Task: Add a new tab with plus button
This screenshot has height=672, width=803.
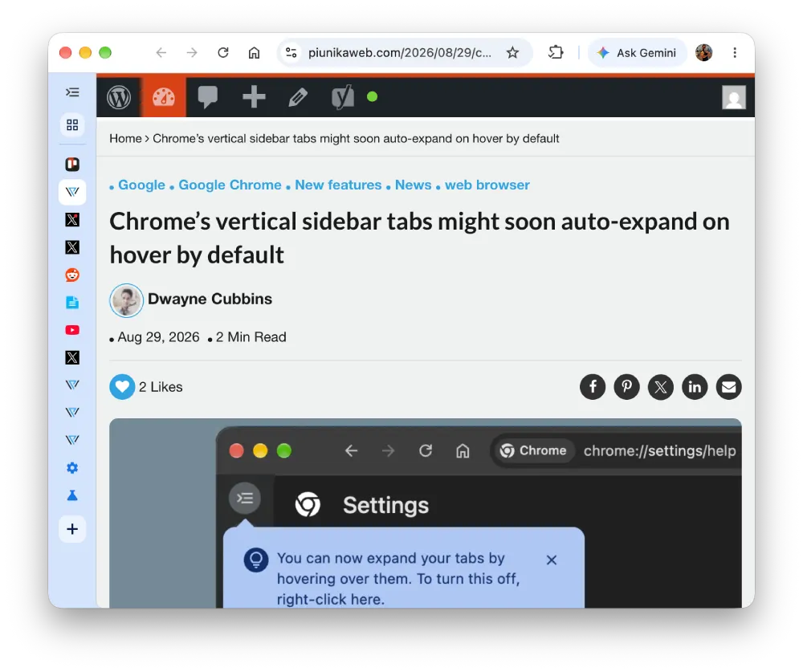Action: coord(72,529)
